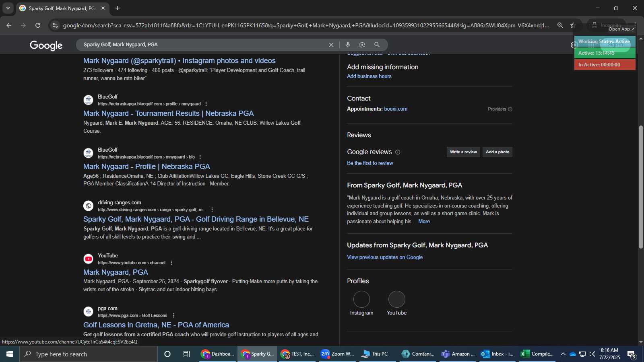Click the magnifier search button in search box
Image resolution: width=644 pixels, height=362 pixels.
[377, 45]
